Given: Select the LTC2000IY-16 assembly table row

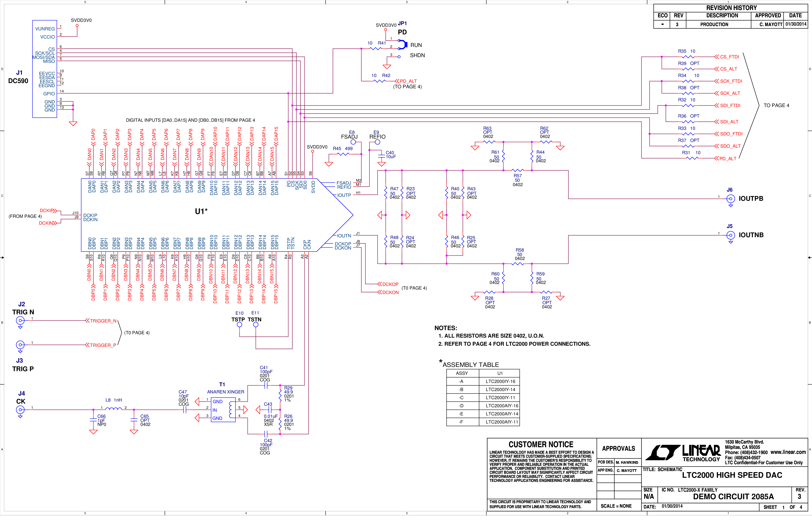Looking at the screenshot, I should tap(483, 382).
